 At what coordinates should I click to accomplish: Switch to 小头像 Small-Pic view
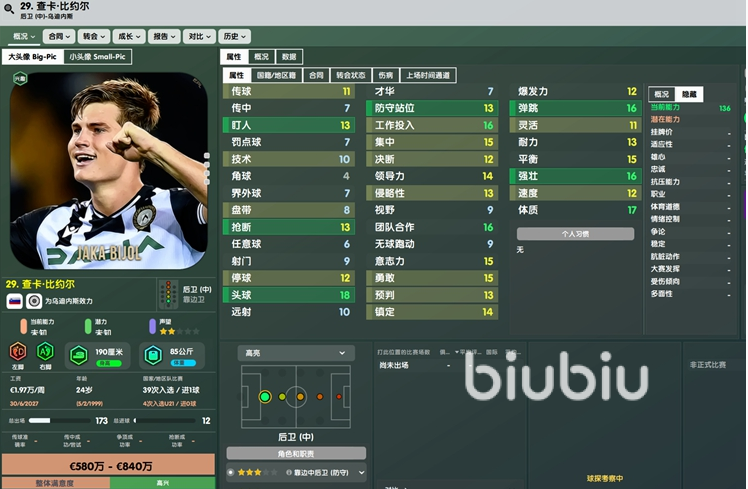tap(96, 57)
